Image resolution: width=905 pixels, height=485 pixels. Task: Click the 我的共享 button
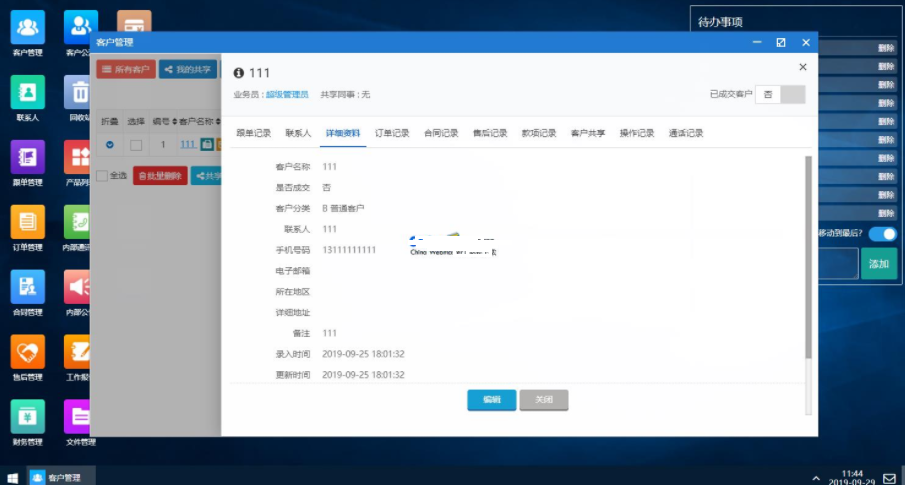188,69
